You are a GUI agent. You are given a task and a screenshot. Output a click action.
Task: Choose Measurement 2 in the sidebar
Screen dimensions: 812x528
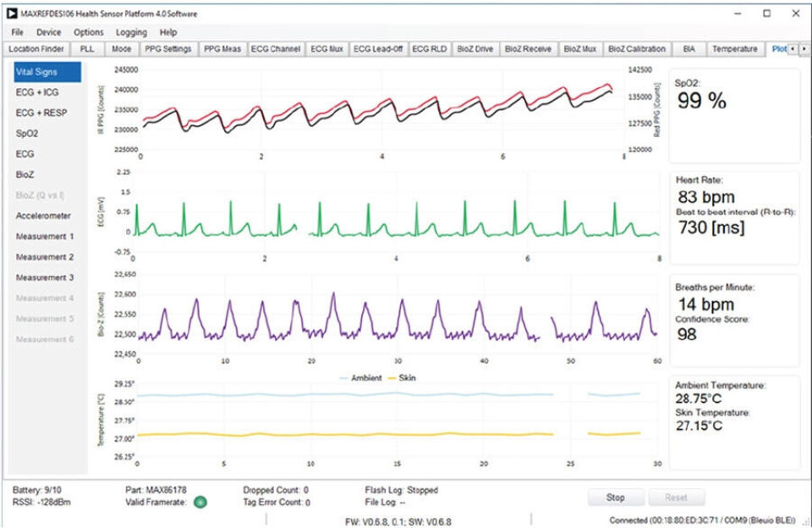pos(45,256)
